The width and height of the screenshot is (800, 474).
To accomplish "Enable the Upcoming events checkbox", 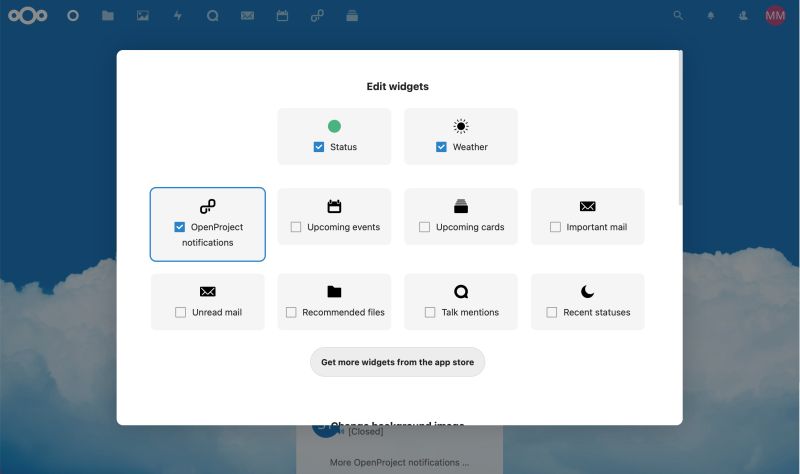I will (x=296, y=227).
